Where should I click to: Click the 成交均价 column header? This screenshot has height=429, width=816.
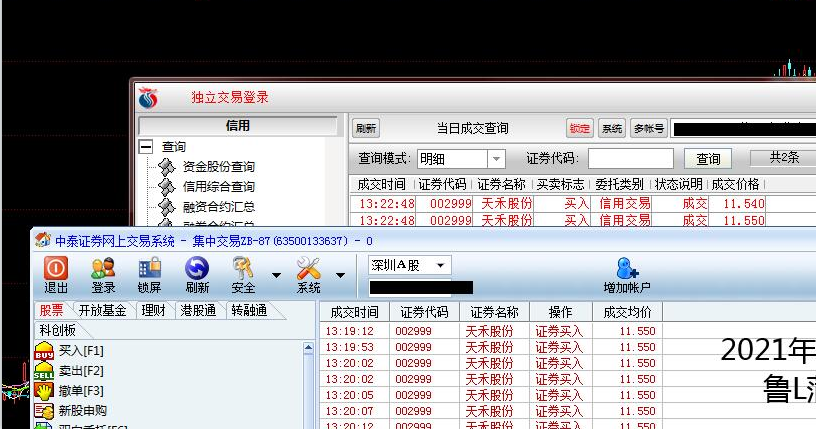point(627,312)
